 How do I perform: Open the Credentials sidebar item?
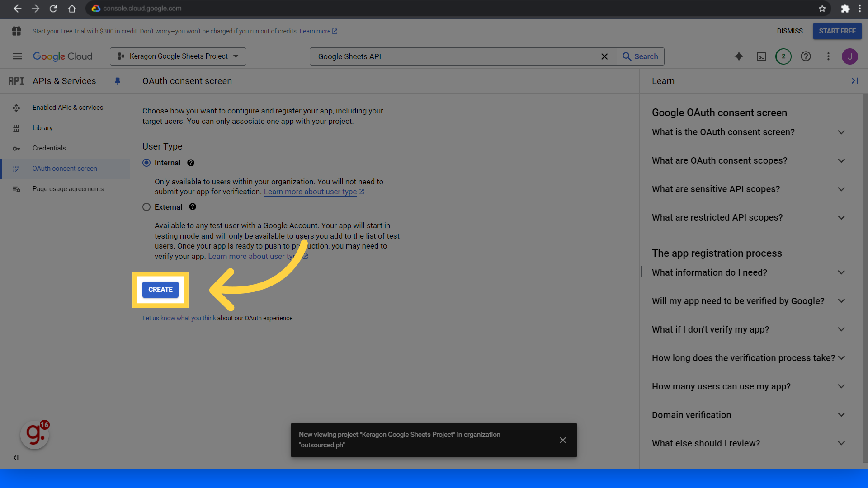point(65,148)
